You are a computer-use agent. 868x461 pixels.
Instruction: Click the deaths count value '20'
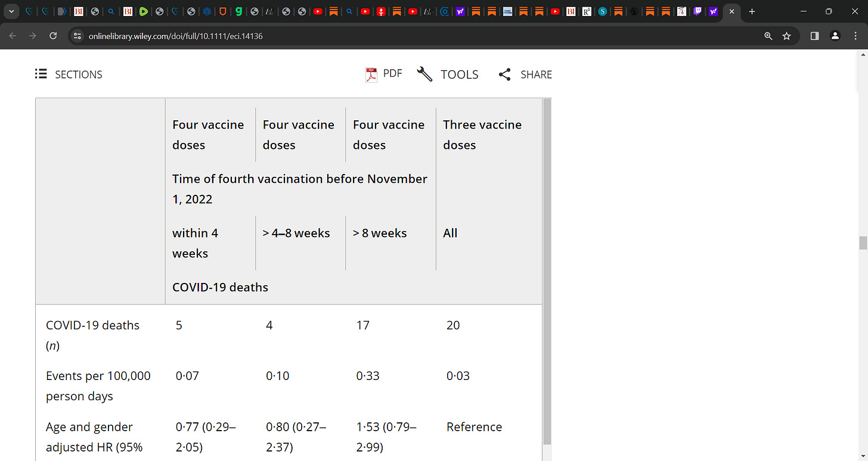tap(453, 325)
